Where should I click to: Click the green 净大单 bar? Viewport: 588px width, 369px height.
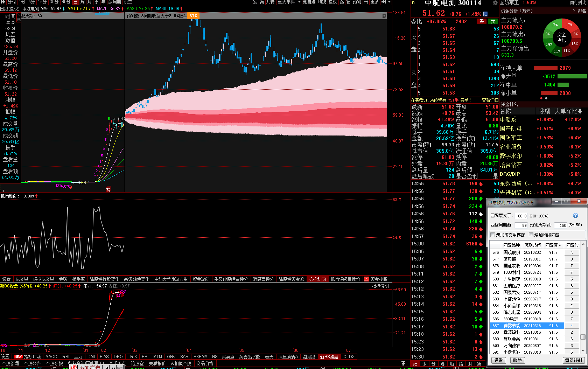point(573,76)
